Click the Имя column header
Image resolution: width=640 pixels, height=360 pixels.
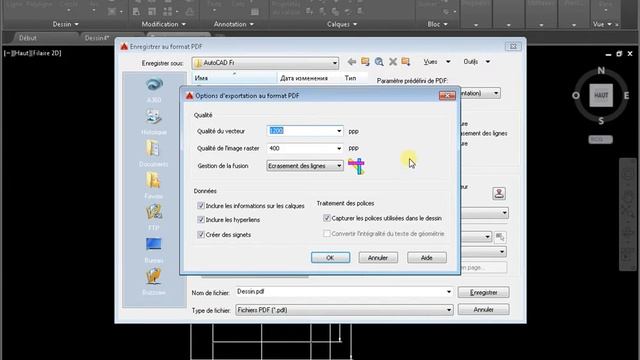tap(234, 78)
